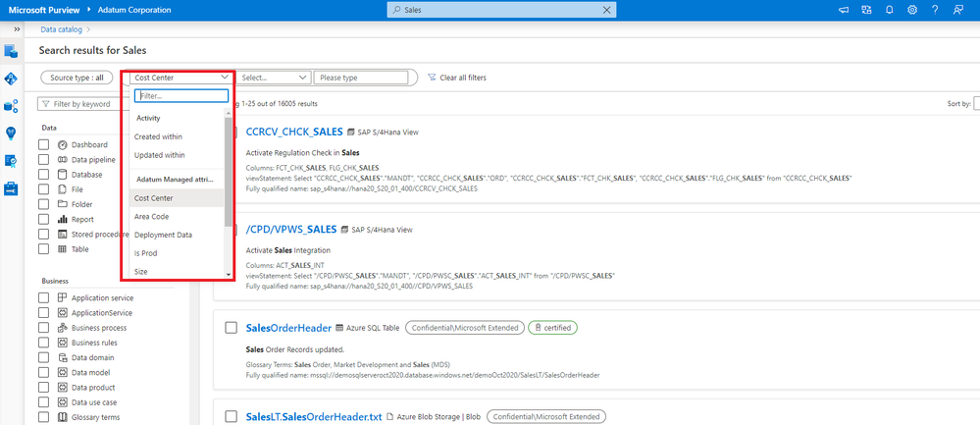Screen dimensions: 980x425
Task: Check the Business process checkbox
Action: pyautogui.click(x=43, y=328)
